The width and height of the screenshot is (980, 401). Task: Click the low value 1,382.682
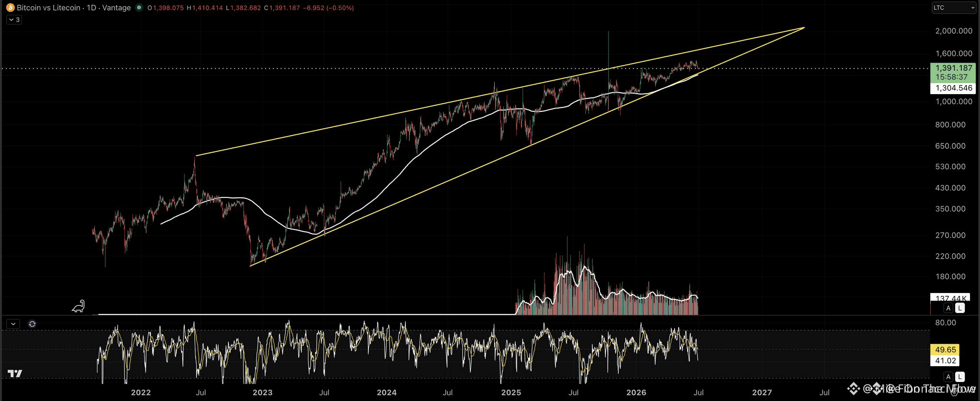coord(245,8)
